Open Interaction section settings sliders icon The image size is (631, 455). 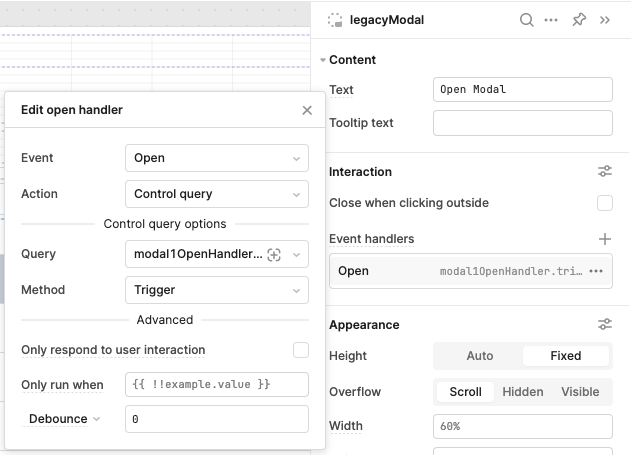tap(604, 171)
